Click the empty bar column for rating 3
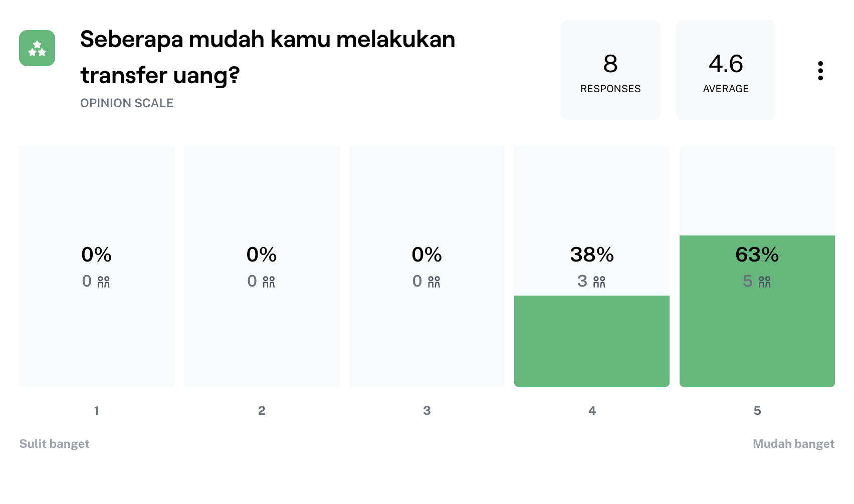 (427, 267)
